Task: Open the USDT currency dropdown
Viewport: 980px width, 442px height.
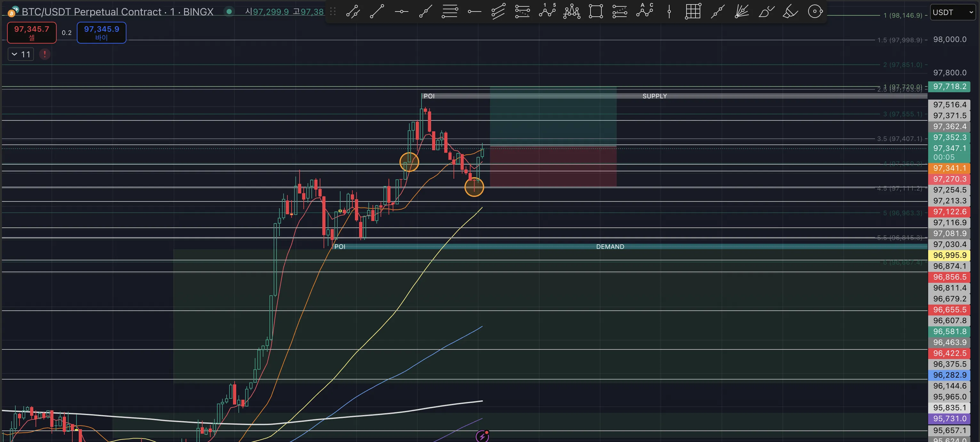Action: pyautogui.click(x=952, y=12)
